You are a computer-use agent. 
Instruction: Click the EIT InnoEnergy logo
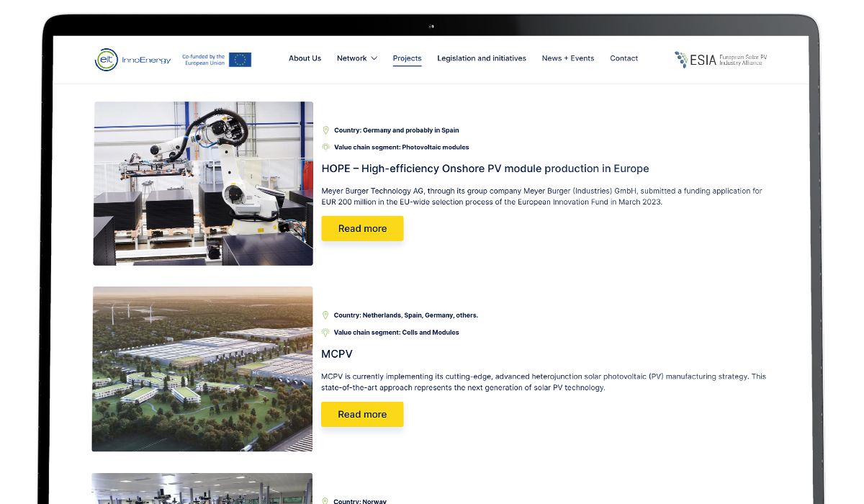132,59
